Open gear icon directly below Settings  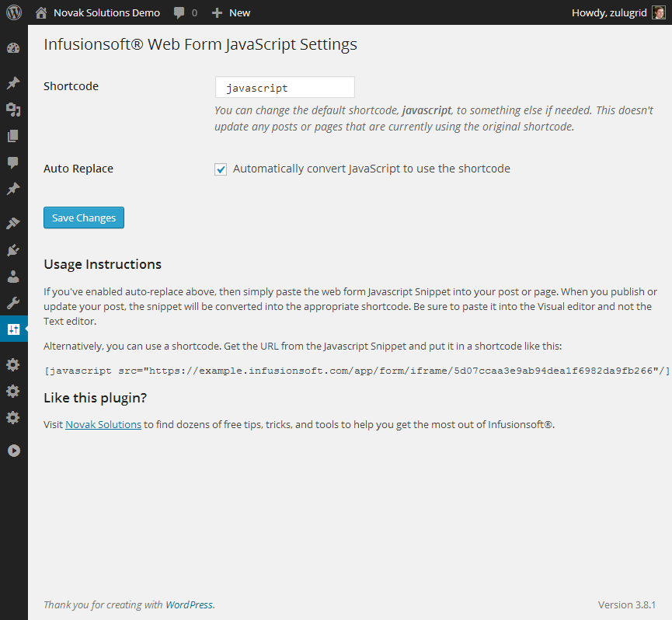pyautogui.click(x=13, y=364)
